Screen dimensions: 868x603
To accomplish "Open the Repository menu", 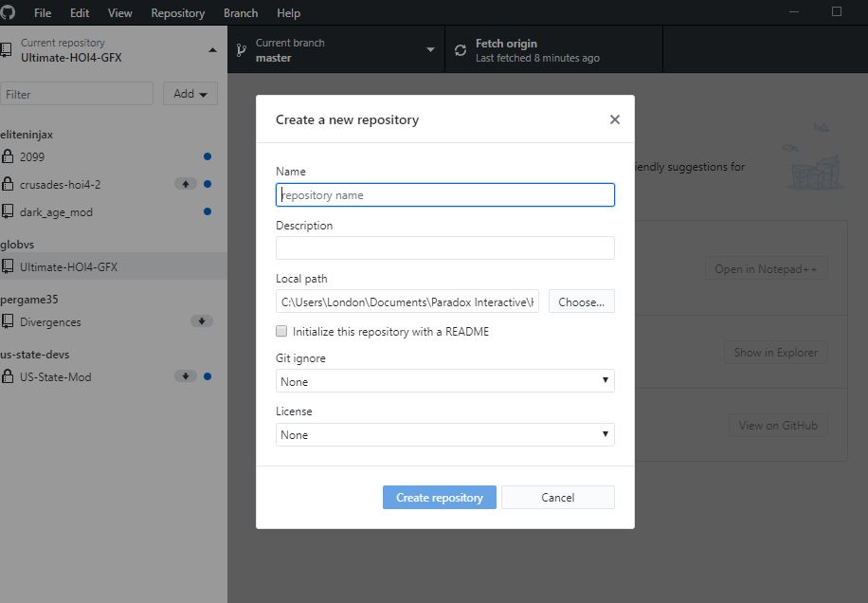I will pyautogui.click(x=178, y=13).
